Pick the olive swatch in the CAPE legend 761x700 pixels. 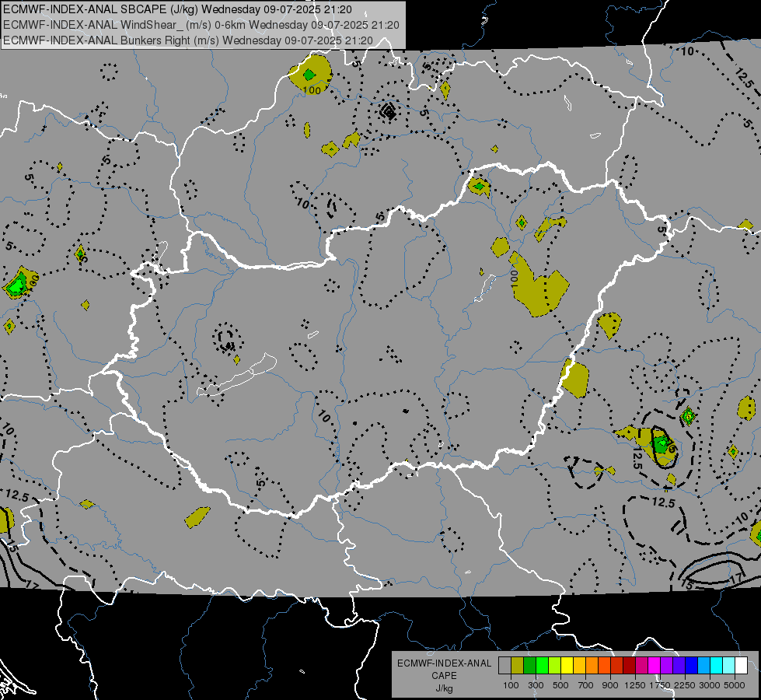coord(518,665)
